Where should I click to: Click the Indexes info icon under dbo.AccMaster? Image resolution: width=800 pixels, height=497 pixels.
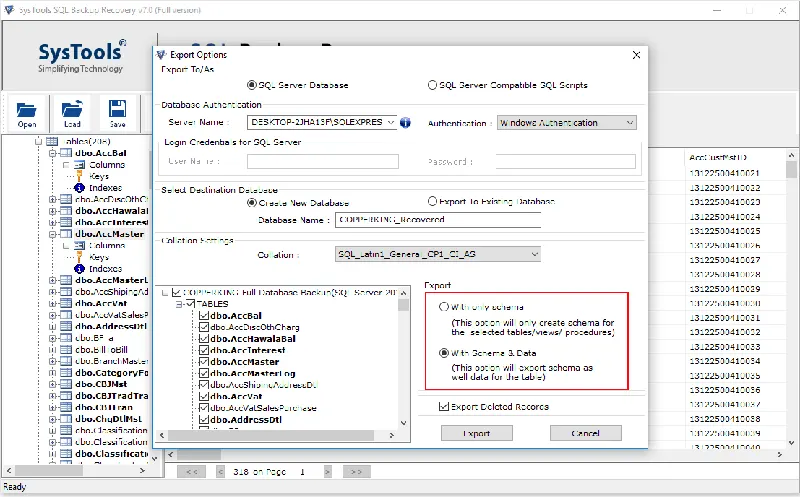80,269
